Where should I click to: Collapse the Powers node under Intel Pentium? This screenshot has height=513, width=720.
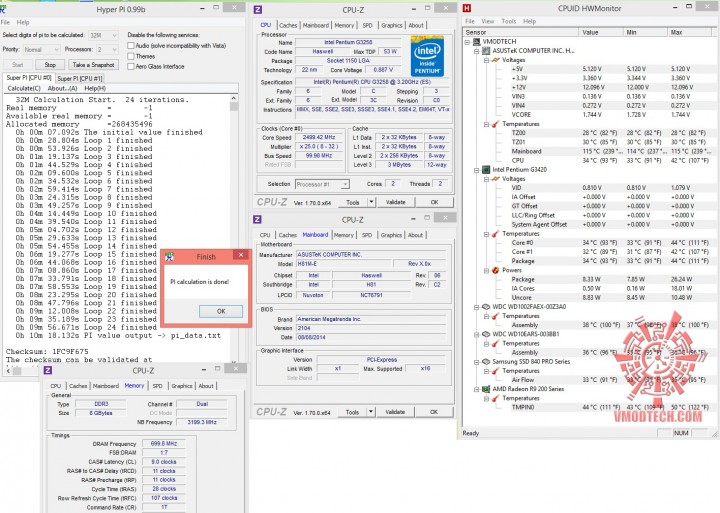pyautogui.click(x=486, y=270)
